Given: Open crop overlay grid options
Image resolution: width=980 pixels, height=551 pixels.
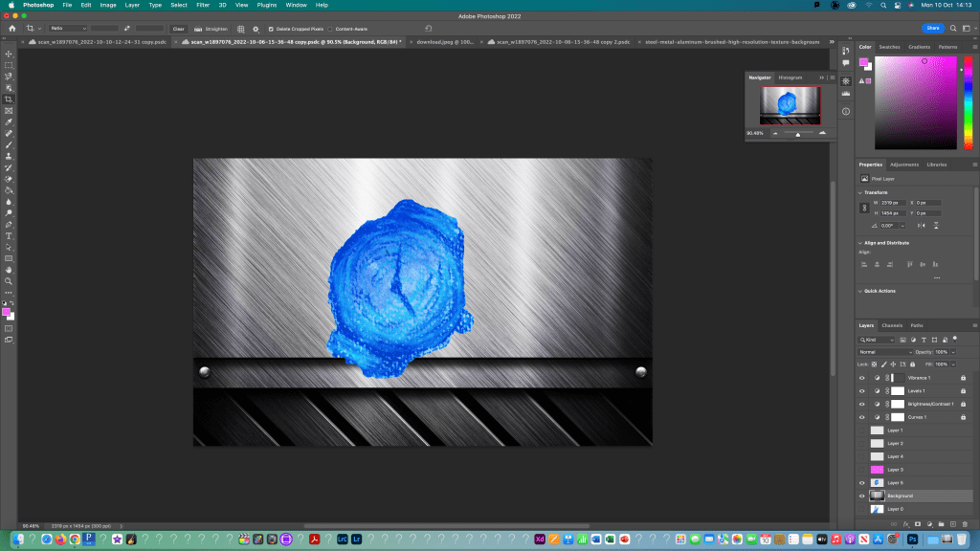Looking at the screenshot, I should [x=240, y=29].
